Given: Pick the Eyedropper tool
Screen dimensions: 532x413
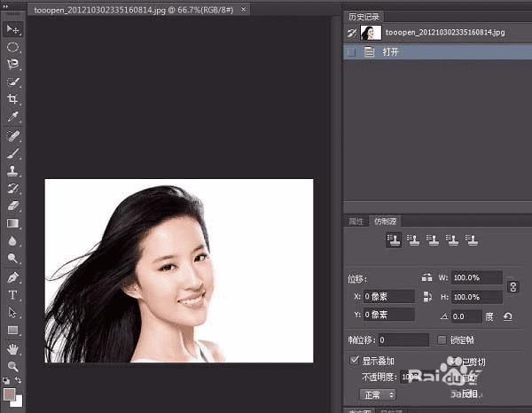Looking at the screenshot, I should click(x=13, y=117).
